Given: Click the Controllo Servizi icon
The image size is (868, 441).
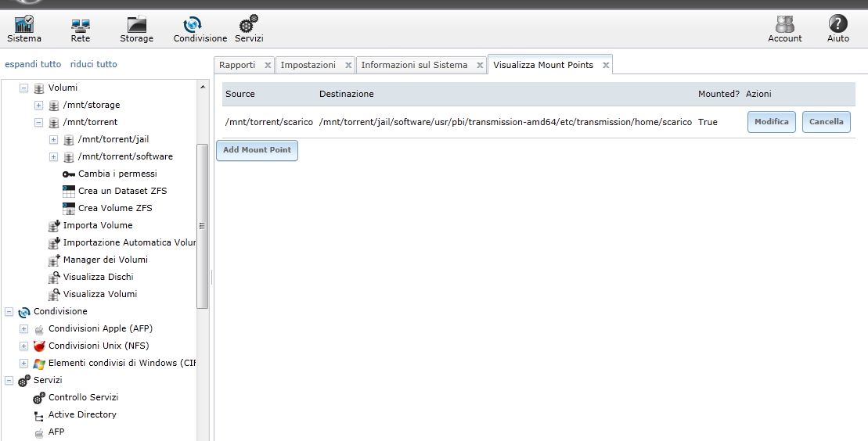Looking at the screenshot, I should [x=39, y=398].
